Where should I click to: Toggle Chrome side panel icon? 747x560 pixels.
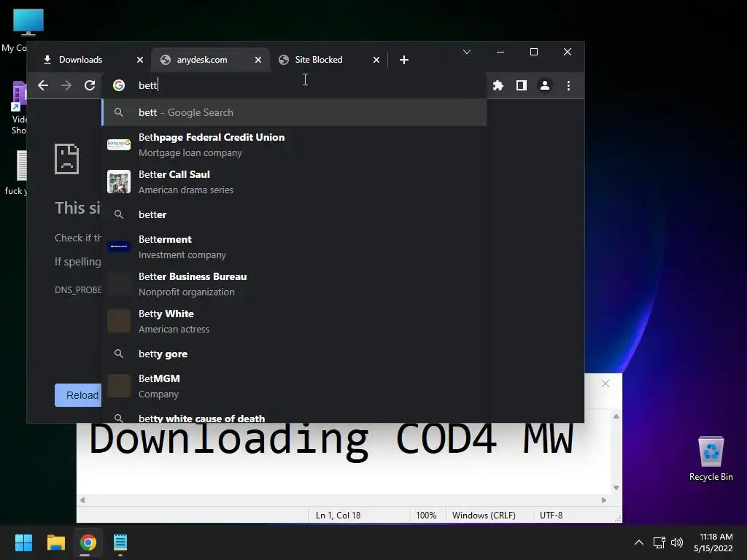click(x=521, y=85)
